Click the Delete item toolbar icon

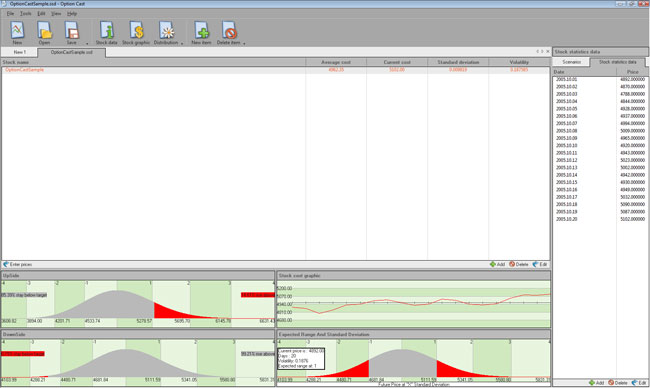tap(228, 33)
